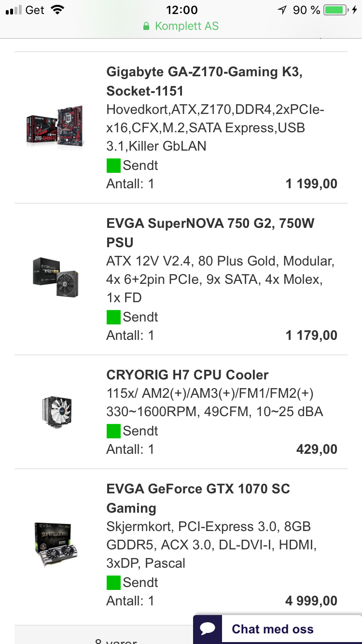Open Chat med oss
This screenshot has width=362, height=644.
coord(278,629)
